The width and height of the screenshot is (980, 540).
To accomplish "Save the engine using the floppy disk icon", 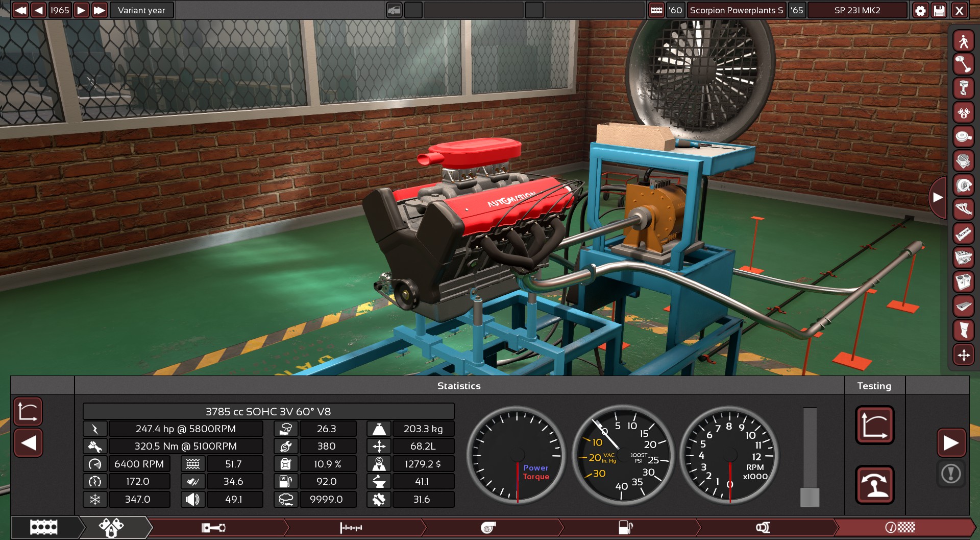I will 939,10.
